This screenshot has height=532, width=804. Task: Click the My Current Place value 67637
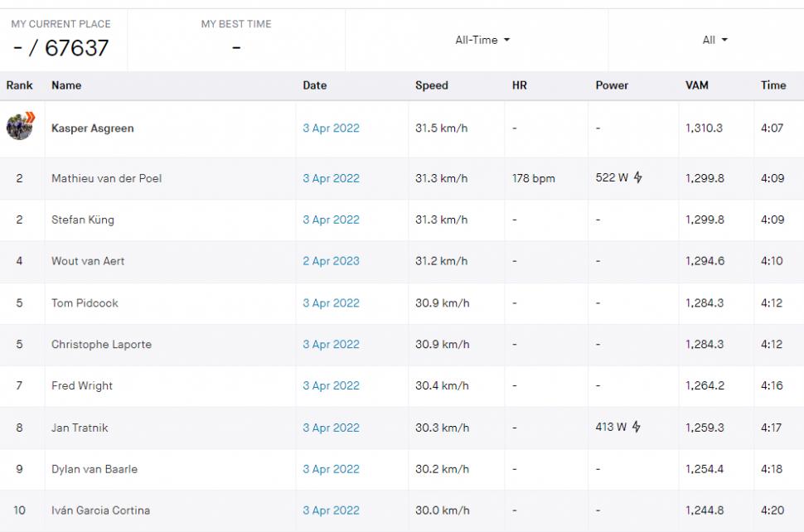click(77, 48)
